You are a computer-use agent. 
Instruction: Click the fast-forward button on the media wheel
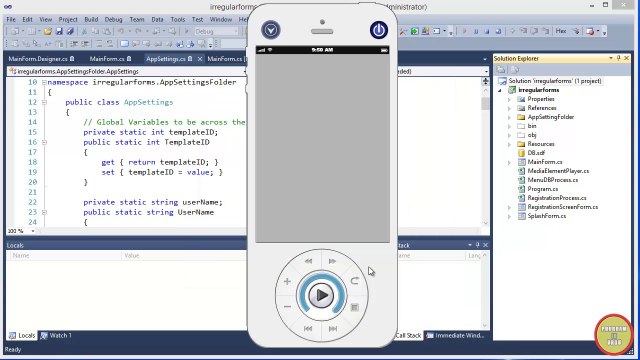click(x=332, y=261)
